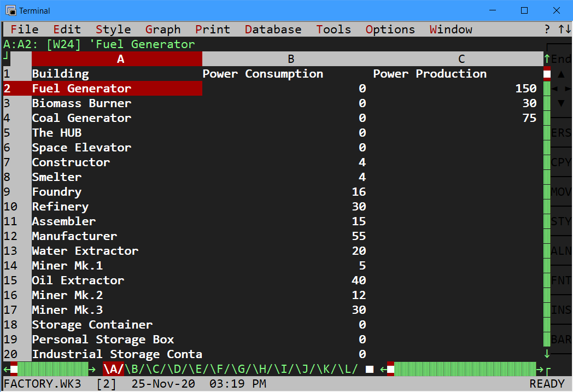Switch to sheet tab E

coord(199,369)
